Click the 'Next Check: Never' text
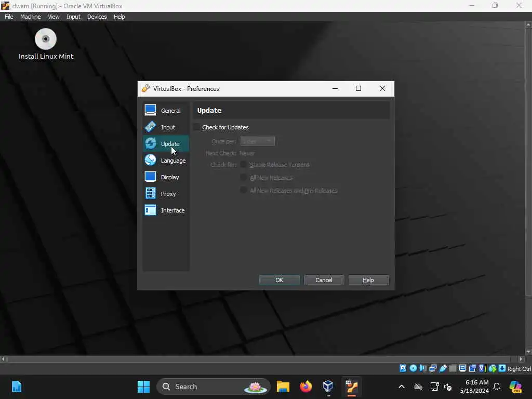 click(x=230, y=153)
